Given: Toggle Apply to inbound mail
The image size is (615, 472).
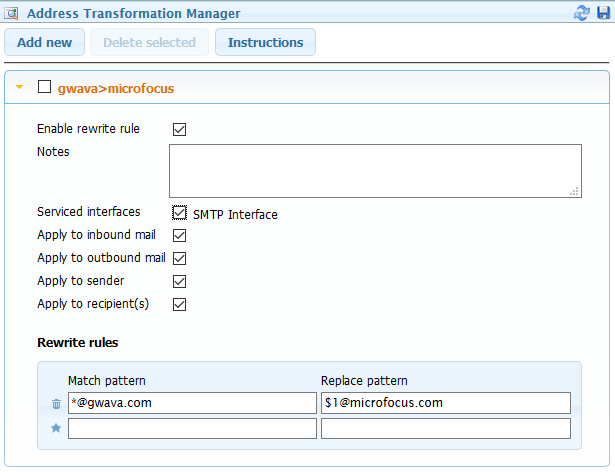Looking at the screenshot, I should coord(180,236).
